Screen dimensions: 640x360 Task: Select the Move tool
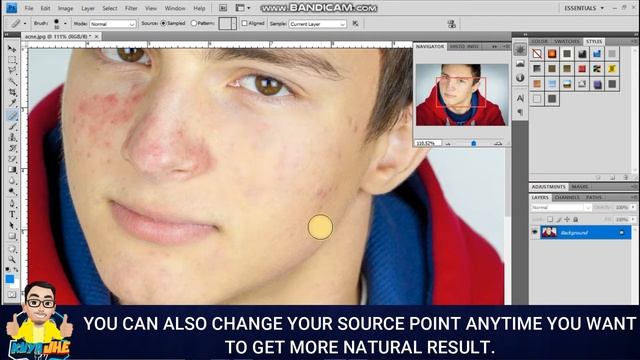(12, 49)
